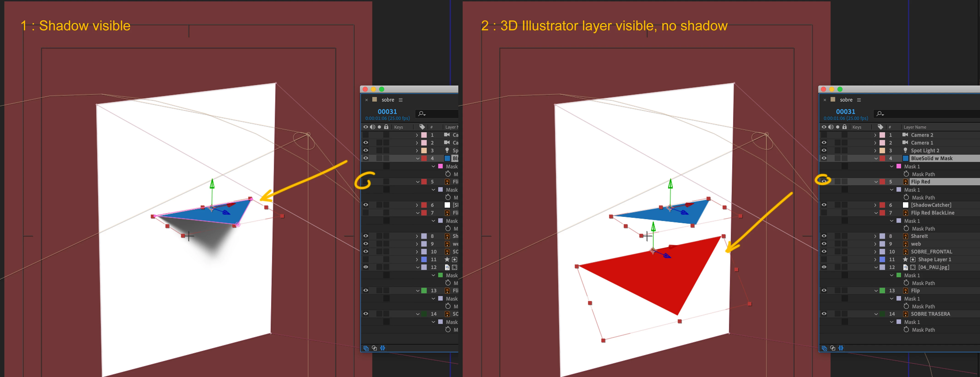Expand the Camera 1 layer properties
980x377 pixels.
875,143
